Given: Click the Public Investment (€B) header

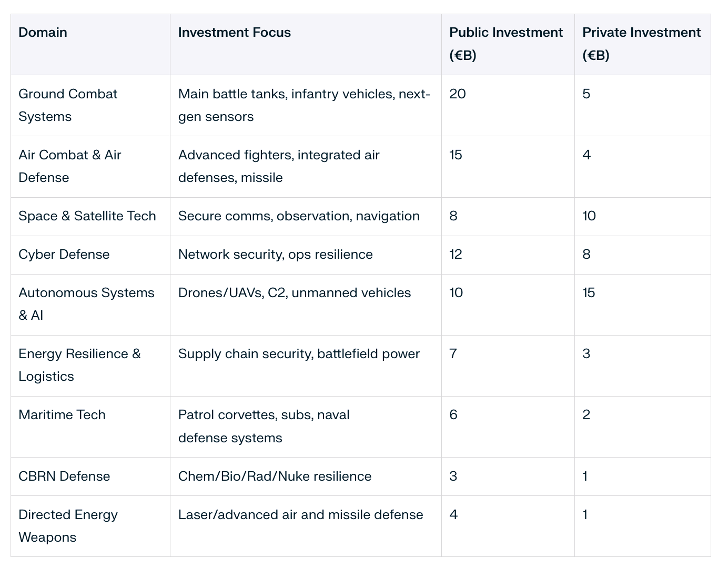Looking at the screenshot, I should click(506, 44).
